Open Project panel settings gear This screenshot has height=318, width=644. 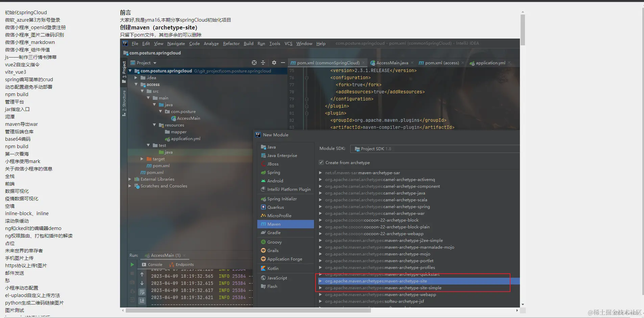[274, 63]
